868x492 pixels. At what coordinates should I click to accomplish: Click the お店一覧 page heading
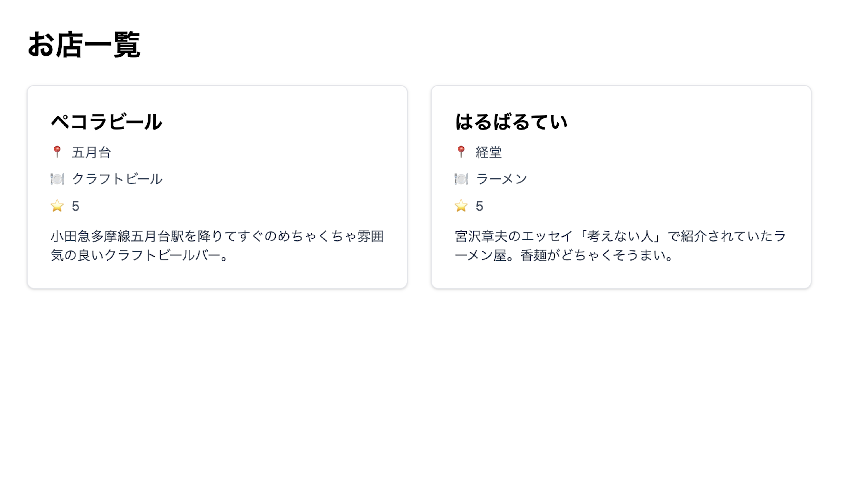(x=84, y=45)
